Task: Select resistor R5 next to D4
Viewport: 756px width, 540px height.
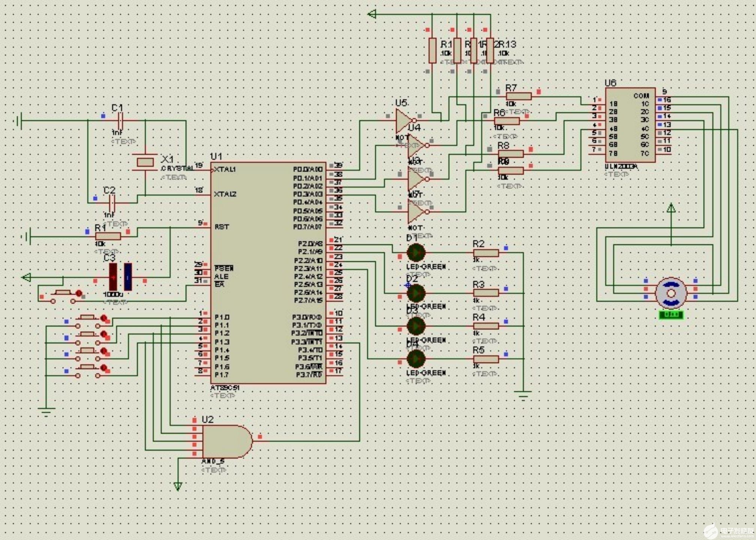Action: [486, 359]
